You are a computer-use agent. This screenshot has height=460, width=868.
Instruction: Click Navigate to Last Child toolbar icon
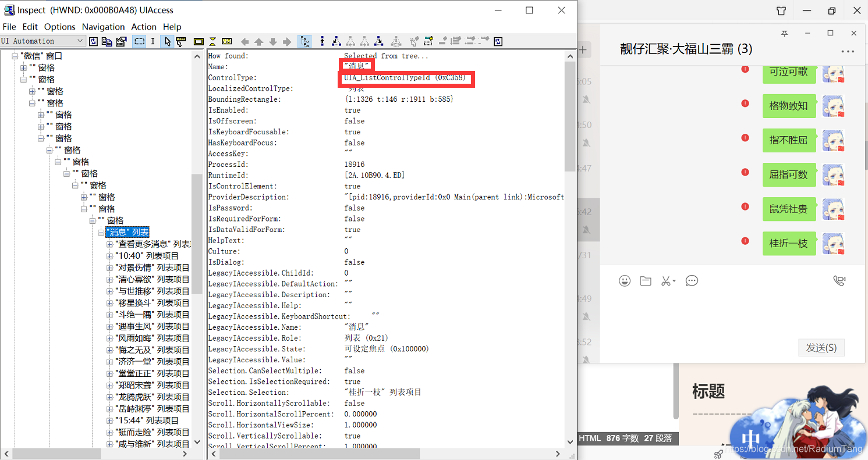[x=379, y=41]
